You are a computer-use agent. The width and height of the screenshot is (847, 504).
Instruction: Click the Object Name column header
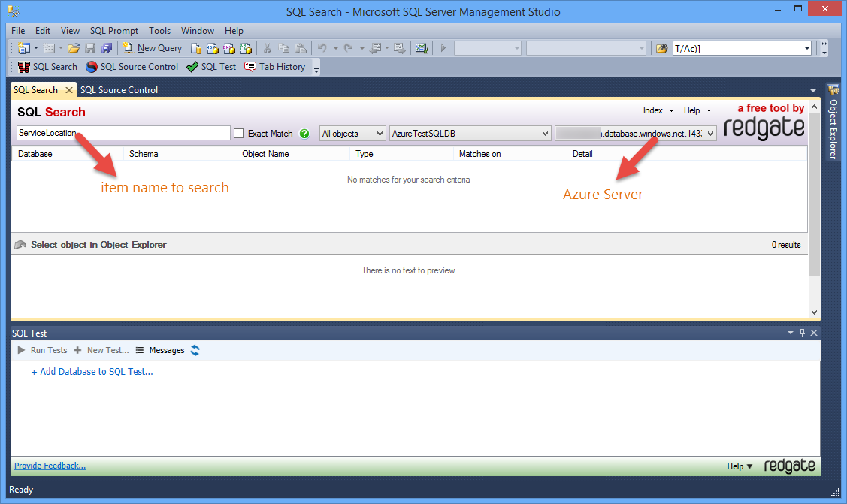click(293, 154)
